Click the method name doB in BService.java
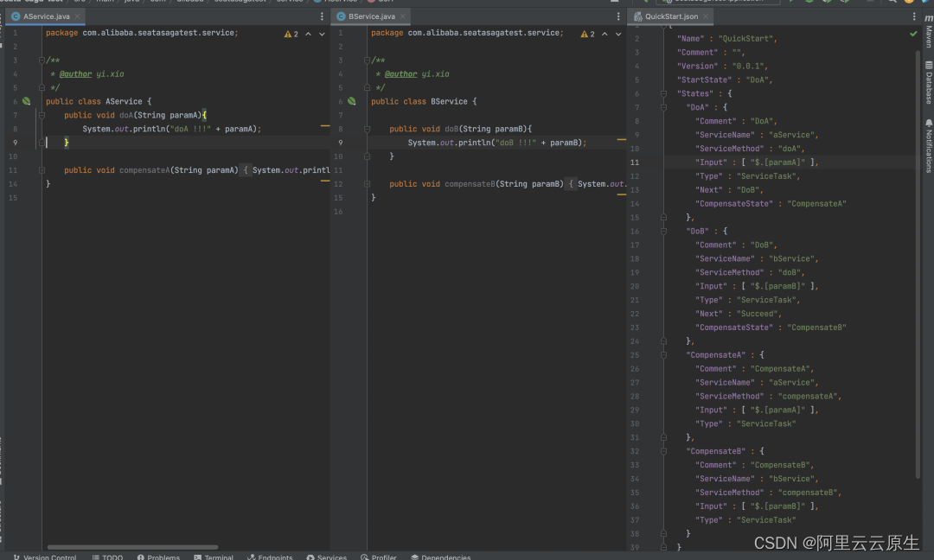The image size is (934, 560). tap(451, 129)
